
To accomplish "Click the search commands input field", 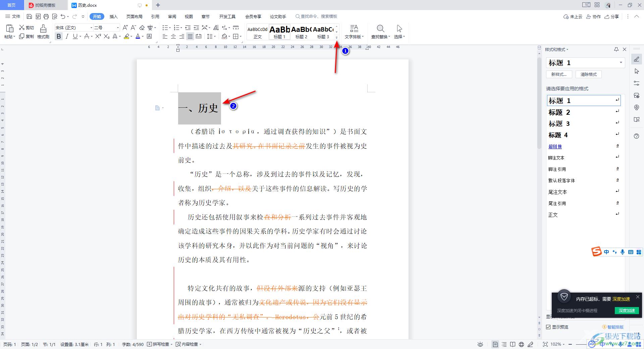I will click(x=316, y=16).
